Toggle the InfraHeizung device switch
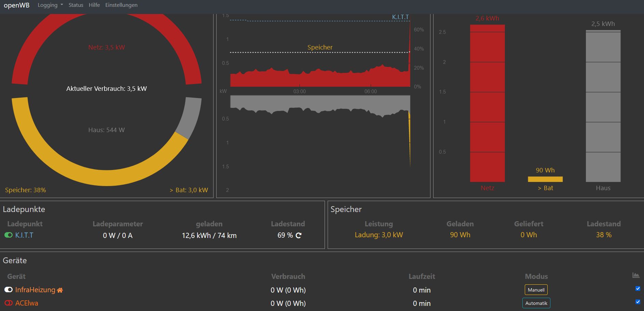 tap(9, 289)
